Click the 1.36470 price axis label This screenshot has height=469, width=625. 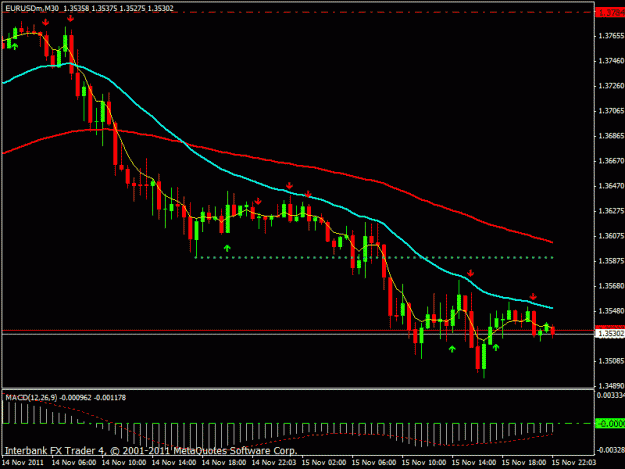click(611, 186)
